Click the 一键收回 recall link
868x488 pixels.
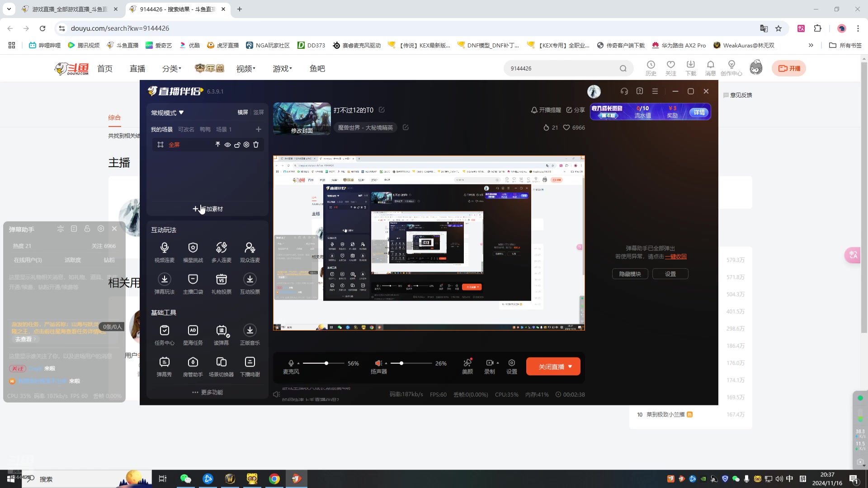point(675,256)
